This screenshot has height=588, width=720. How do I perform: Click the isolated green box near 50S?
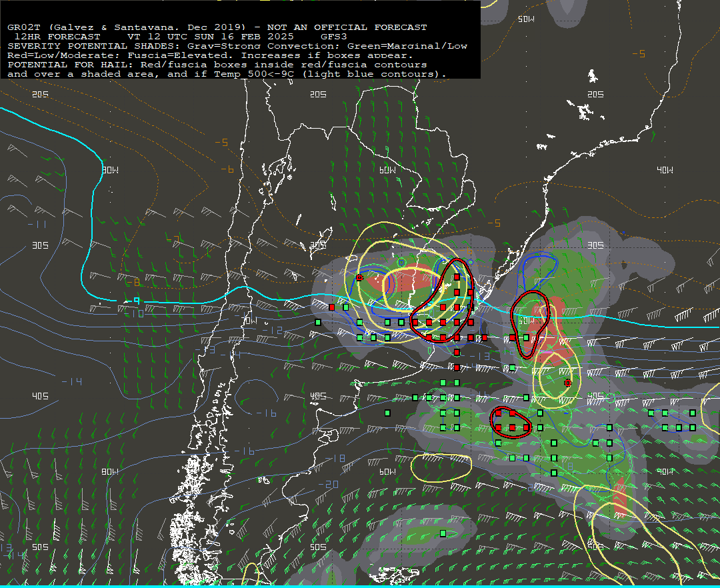(443, 533)
